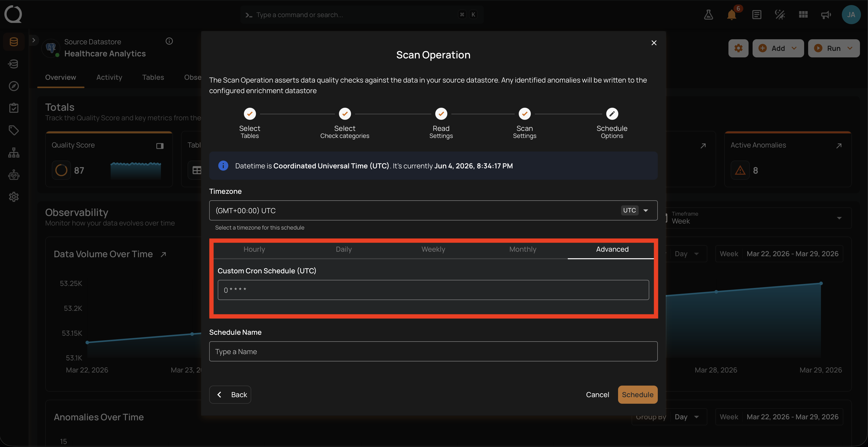Screen dimensions: 868x447
Task: Open the Run dropdown button
Action: click(x=834, y=48)
